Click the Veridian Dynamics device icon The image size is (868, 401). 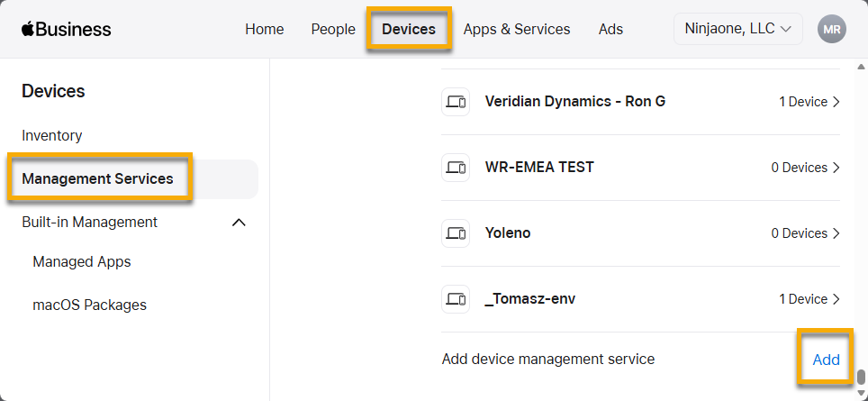pyautogui.click(x=456, y=102)
